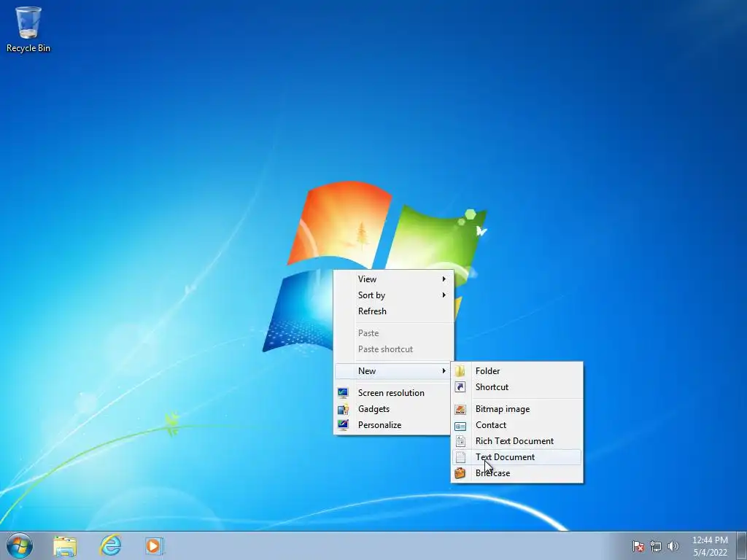Click the briefcase icon in the New submenu

pyautogui.click(x=460, y=472)
